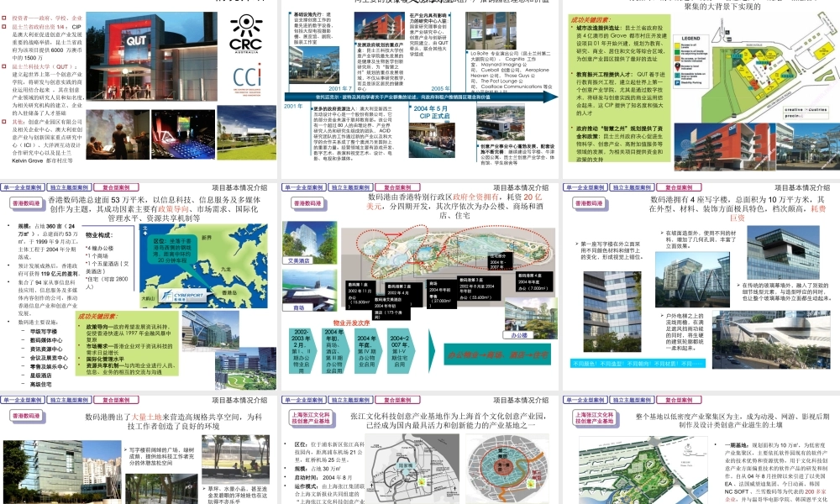The image size is (840, 504).
Task: Select the '物业开发次序' red heading
Action: point(351,323)
